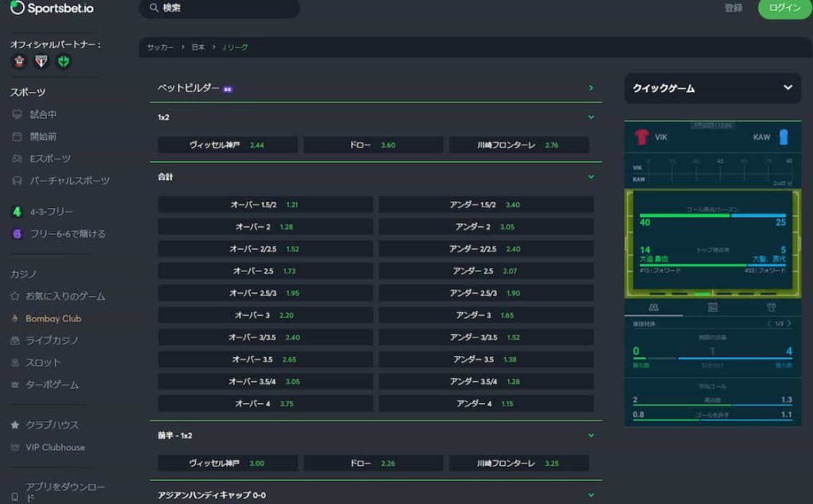The width and height of the screenshot is (813, 504).
Task: Select オーバー 1.5/2 at 1.21
Action: (265, 204)
